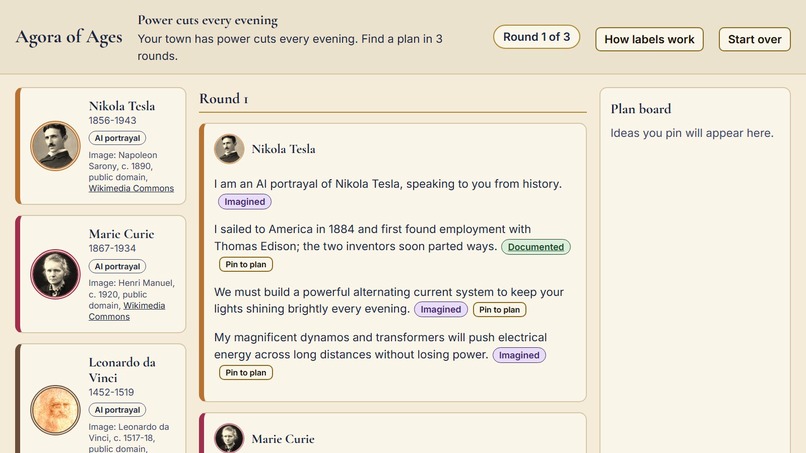Click the Nikola Tesla name in sidebar card
Screen dimensions: 806x453
tap(122, 106)
